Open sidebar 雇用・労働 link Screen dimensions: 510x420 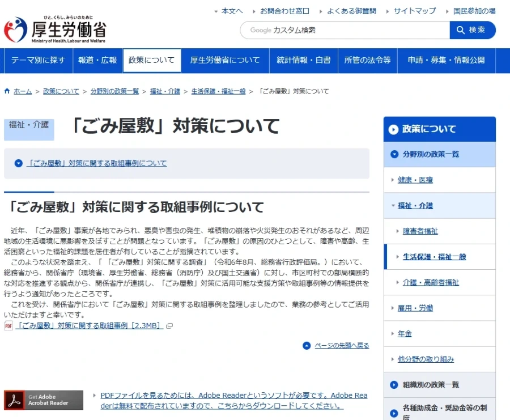click(x=415, y=308)
